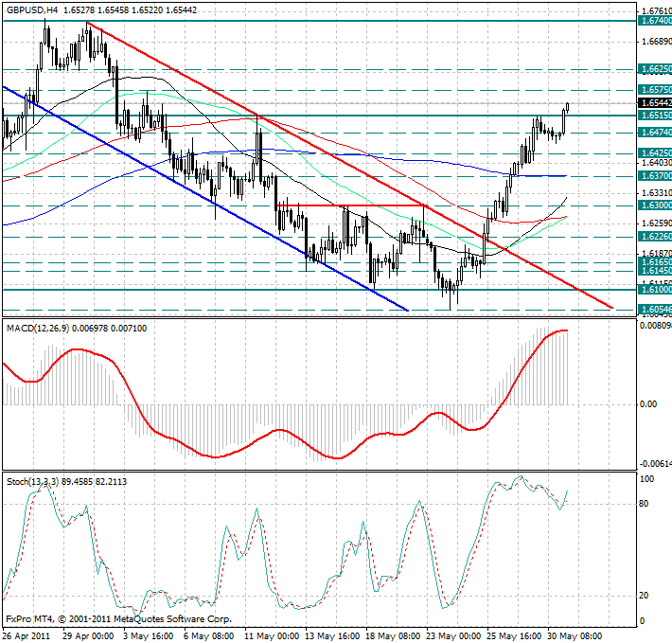The width and height of the screenshot is (672, 643).
Task: Select the 1.6625 level price tag
Action: point(654,69)
